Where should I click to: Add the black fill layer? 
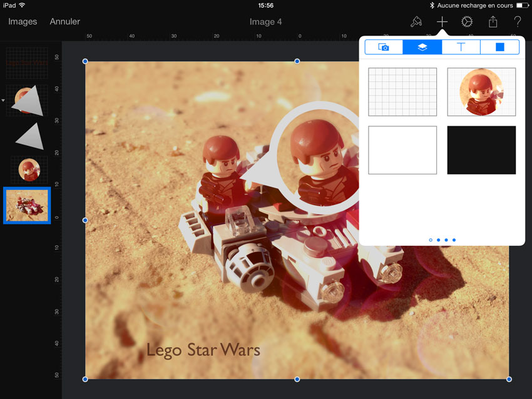(x=481, y=150)
